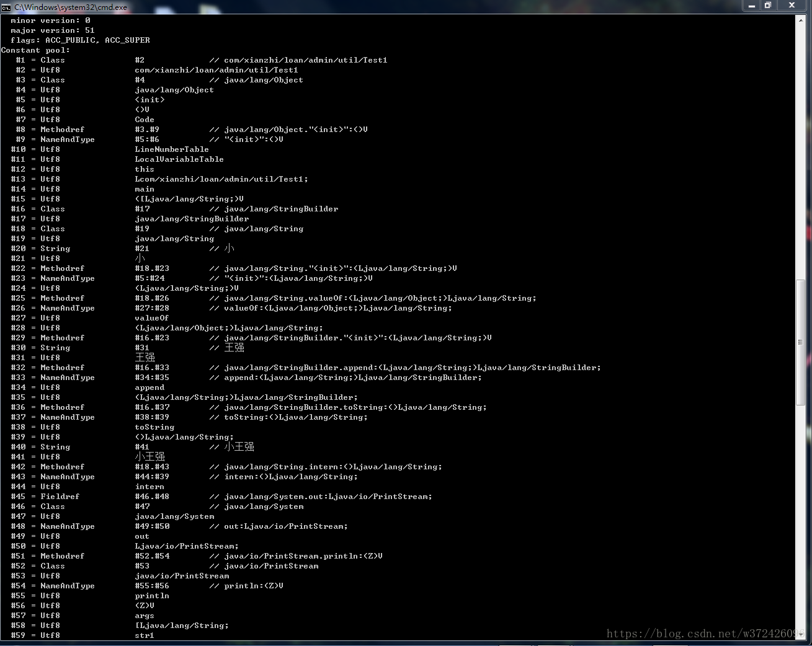This screenshot has width=812, height=646.
Task: Click the 'major version: 51' line
Action: 53,30
